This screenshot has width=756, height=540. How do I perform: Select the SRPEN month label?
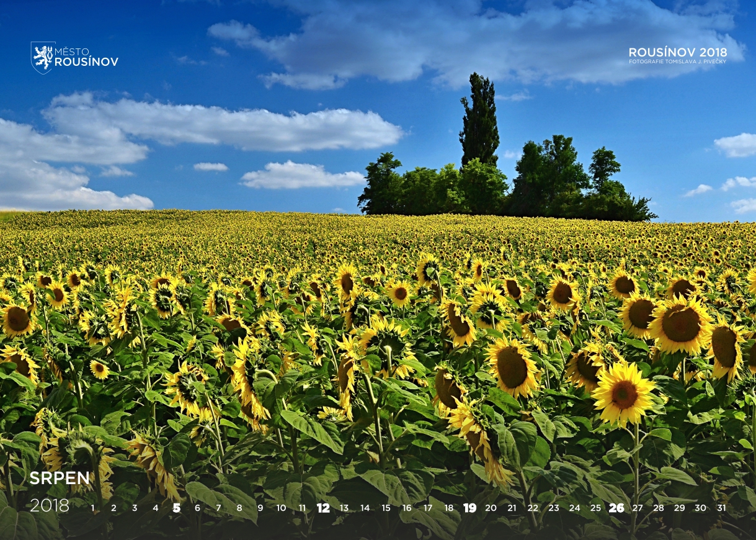[x=60, y=478]
